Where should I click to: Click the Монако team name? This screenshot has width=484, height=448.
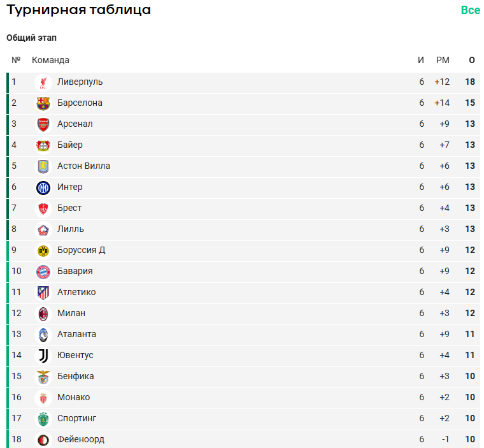pyautogui.click(x=74, y=397)
